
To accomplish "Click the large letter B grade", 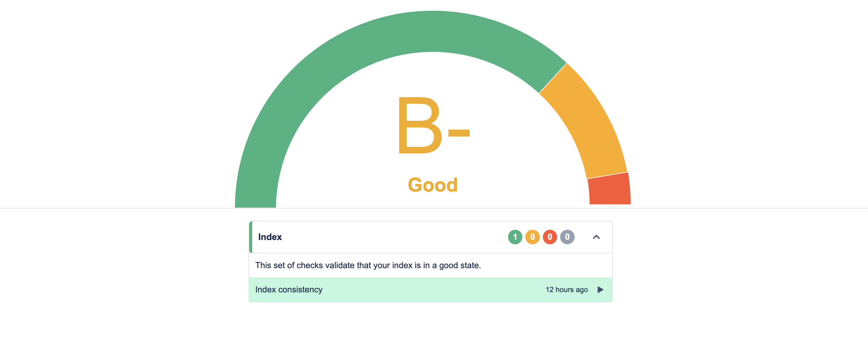I will click(419, 126).
